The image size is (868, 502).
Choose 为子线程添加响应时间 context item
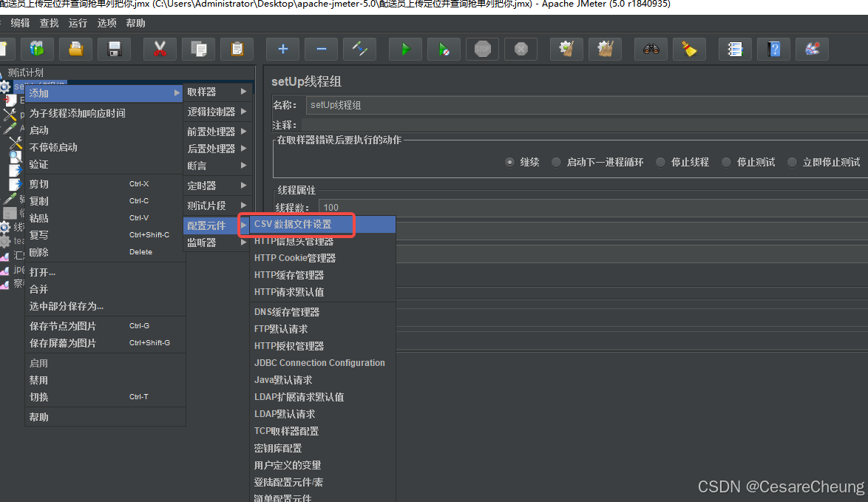click(105, 113)
